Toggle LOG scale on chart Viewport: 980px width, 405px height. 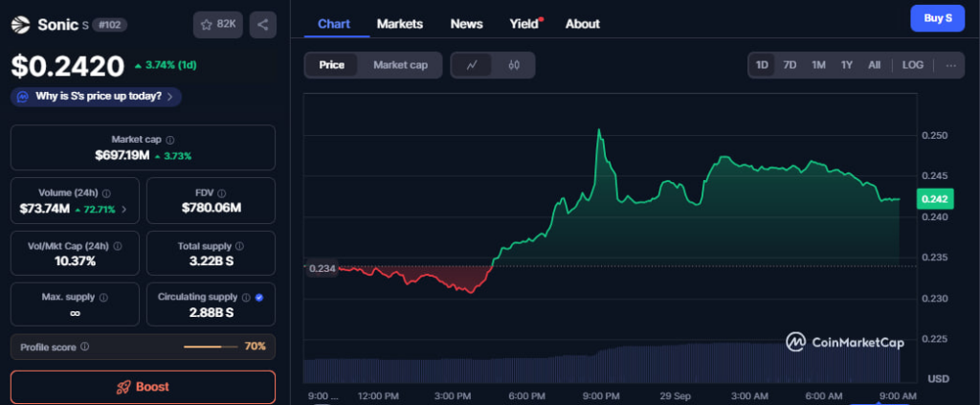click(x=912, y=65)
